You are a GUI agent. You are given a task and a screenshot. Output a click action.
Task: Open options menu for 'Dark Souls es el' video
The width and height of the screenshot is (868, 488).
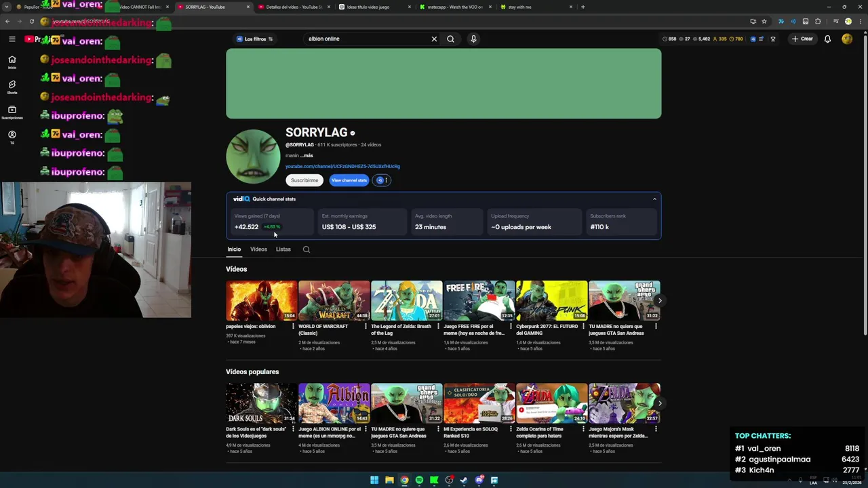pyautogui.click(x=293, y=430)
